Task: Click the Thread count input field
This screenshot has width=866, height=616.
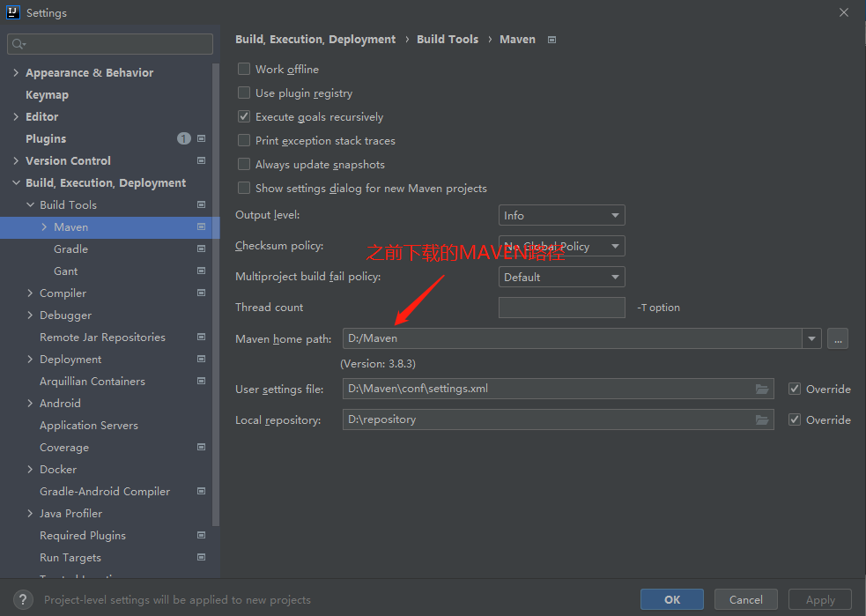Action: click(562, 308)
